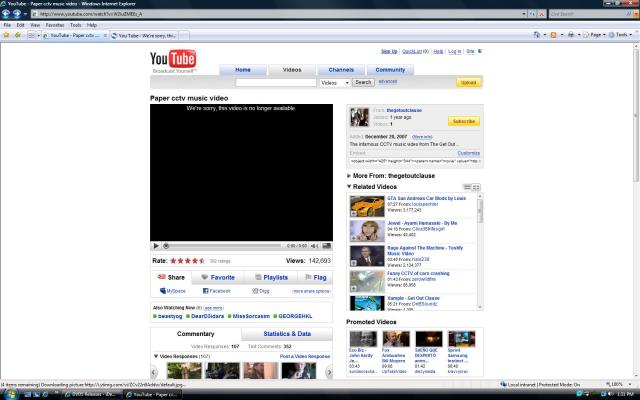Switch Related Videos to list view icon

click(467, 187)
